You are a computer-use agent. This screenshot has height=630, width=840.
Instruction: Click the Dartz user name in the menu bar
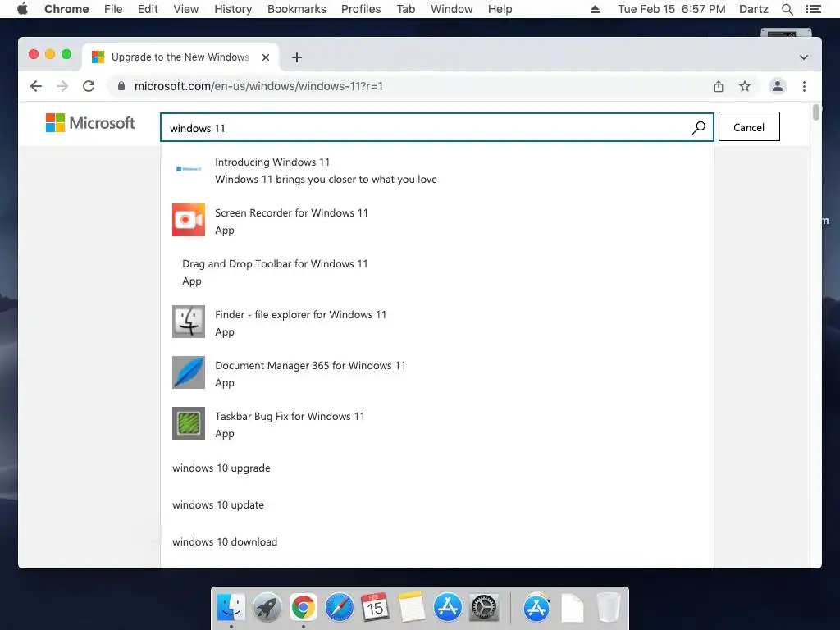(x=754, y=9)
